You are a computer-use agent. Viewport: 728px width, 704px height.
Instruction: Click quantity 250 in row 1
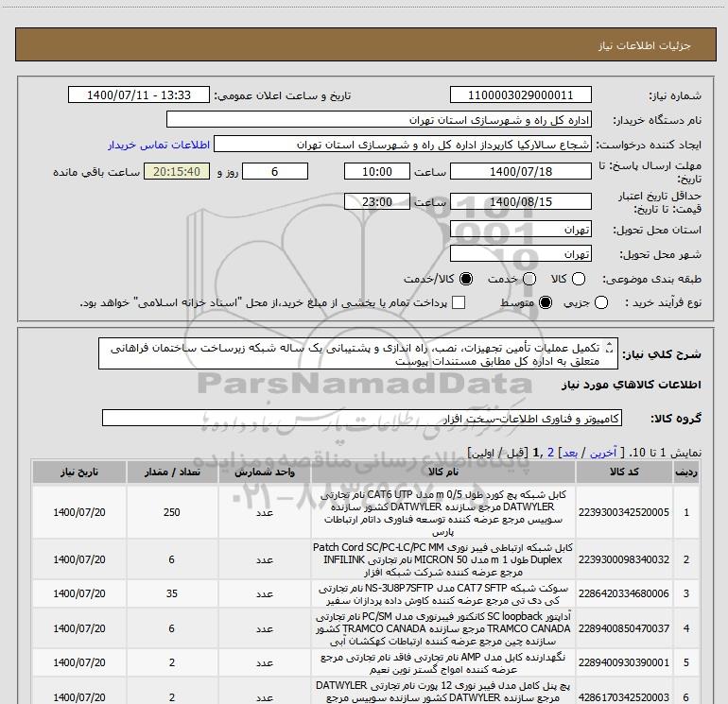tap(172, 512)
